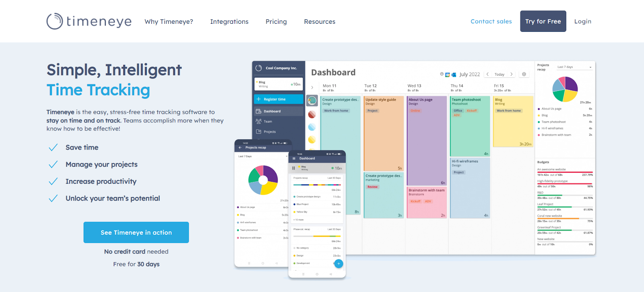Click the Cool Company Inc. logo icon
The height and width of the screenshot is (292, 644).
pos(259,68)
